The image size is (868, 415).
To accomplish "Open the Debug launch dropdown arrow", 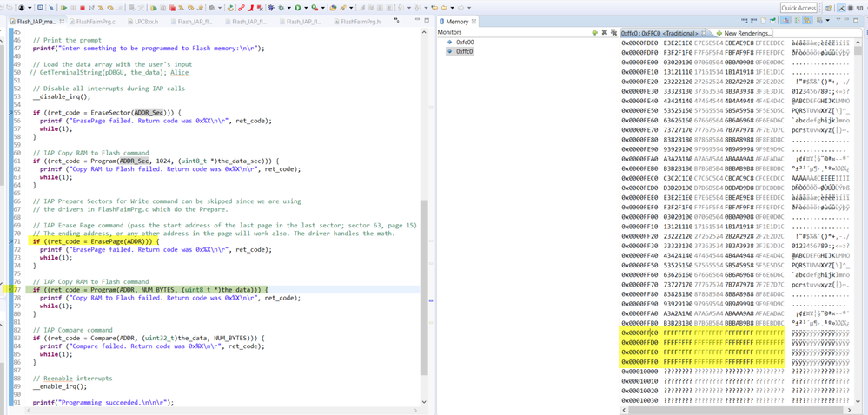I will (289, 8).
